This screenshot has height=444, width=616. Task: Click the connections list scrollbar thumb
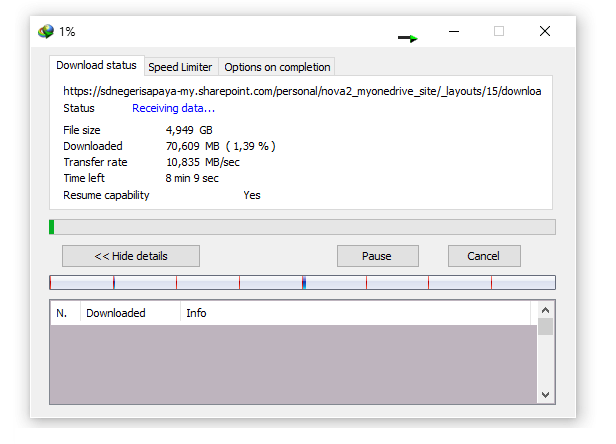[x=545, y=327]
